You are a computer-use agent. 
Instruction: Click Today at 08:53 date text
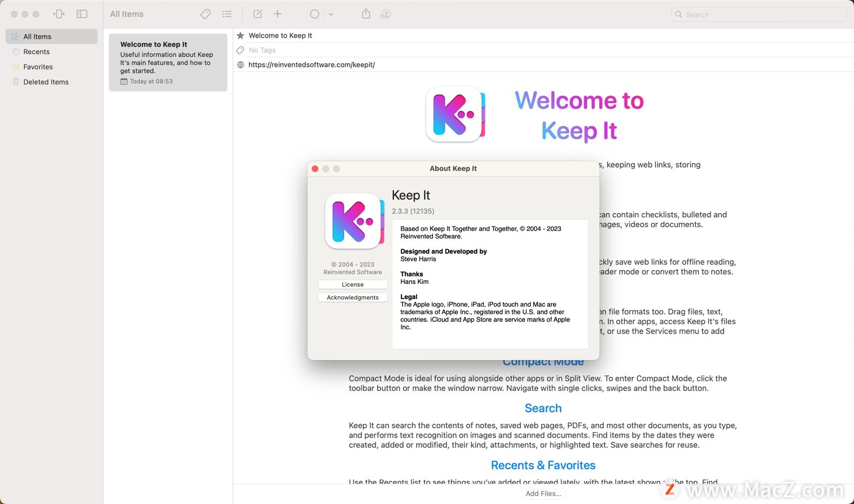pyautogui.click(x=151, y=81)
